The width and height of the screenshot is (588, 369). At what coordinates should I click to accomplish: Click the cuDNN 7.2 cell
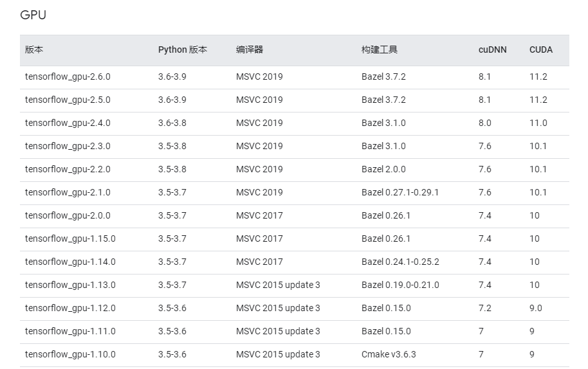point(485,309)
